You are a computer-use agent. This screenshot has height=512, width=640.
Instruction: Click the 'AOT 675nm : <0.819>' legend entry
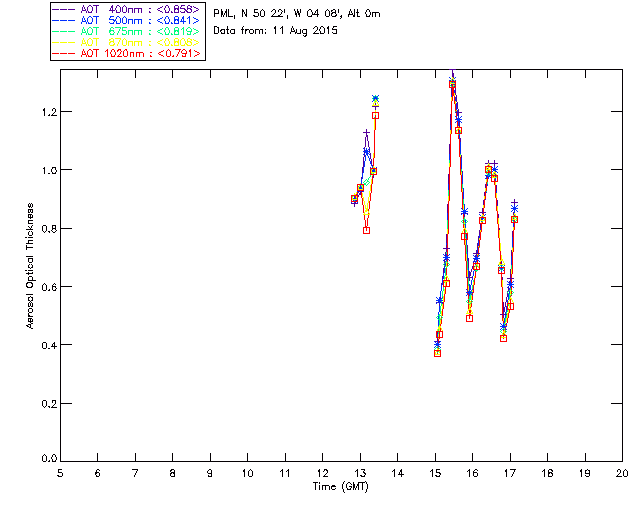pos(126,31)
